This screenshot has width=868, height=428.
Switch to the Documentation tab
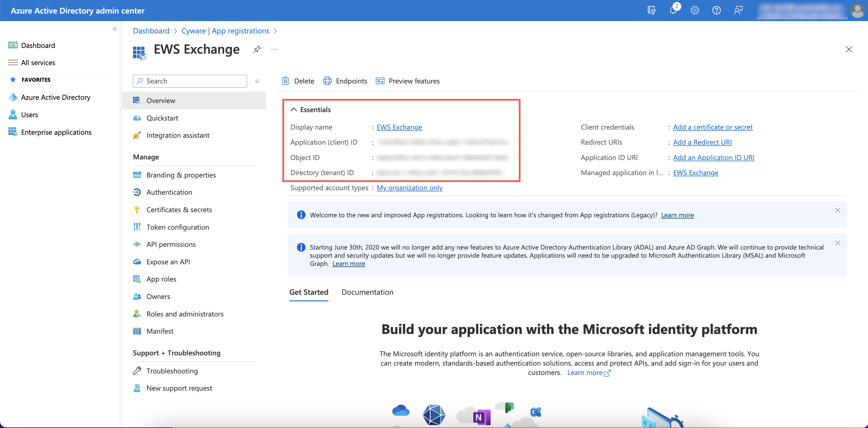click(x=367, y=292)
